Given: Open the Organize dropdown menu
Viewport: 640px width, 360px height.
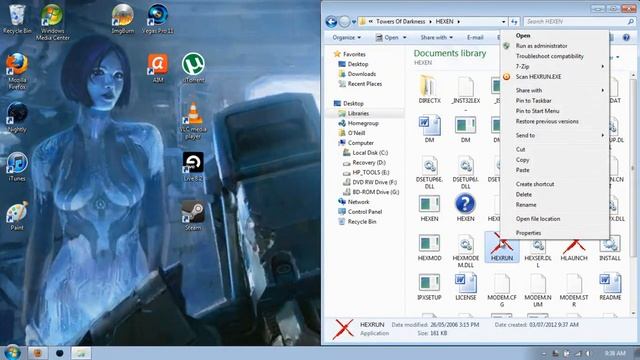Looking at the screenshot, I should coord(346,37).
